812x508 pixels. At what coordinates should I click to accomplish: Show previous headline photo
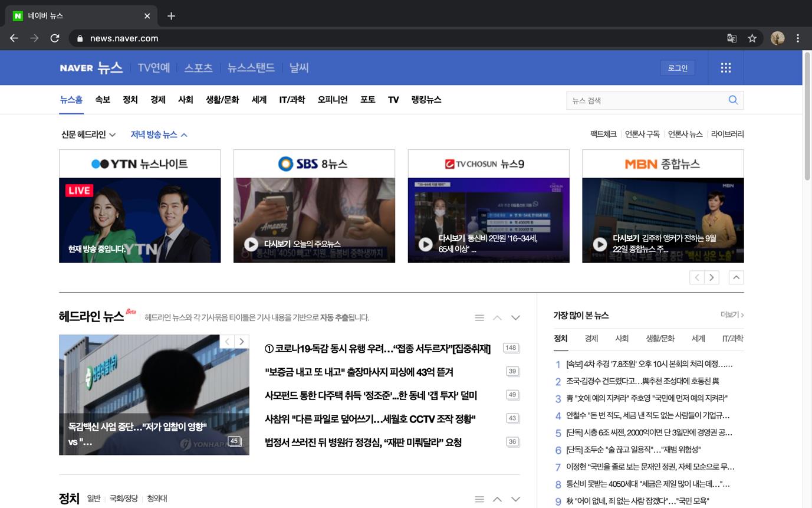[228, 342]
